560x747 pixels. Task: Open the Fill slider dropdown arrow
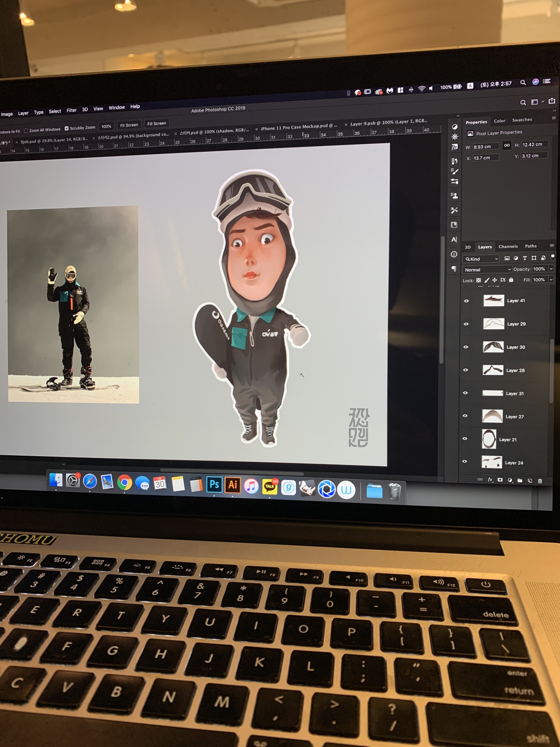point(551,279)
